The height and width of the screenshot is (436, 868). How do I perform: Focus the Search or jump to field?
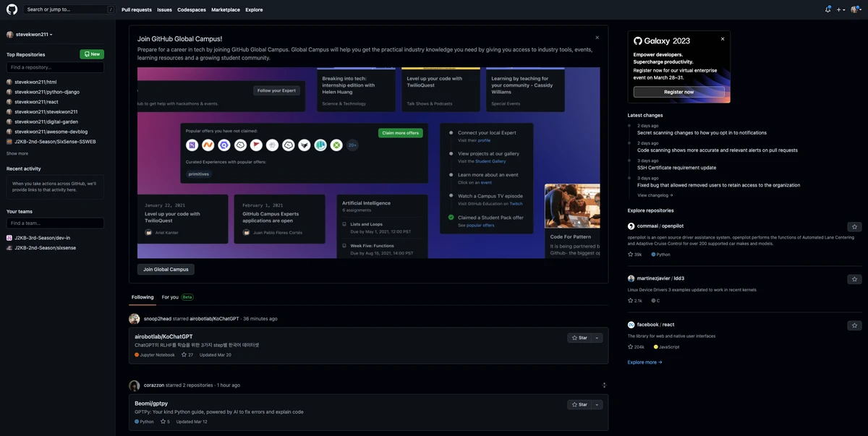[x=69, y=9]
